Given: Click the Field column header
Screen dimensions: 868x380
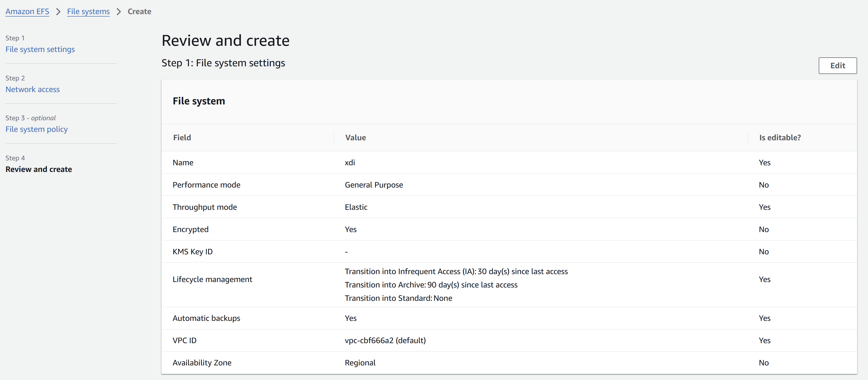Looking at the screenshot, I should coord(182,138).
